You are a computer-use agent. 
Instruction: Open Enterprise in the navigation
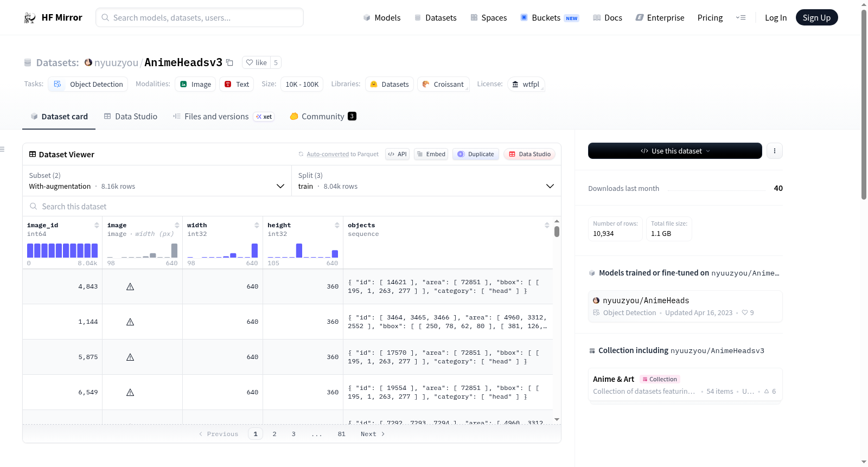point(660,18)
